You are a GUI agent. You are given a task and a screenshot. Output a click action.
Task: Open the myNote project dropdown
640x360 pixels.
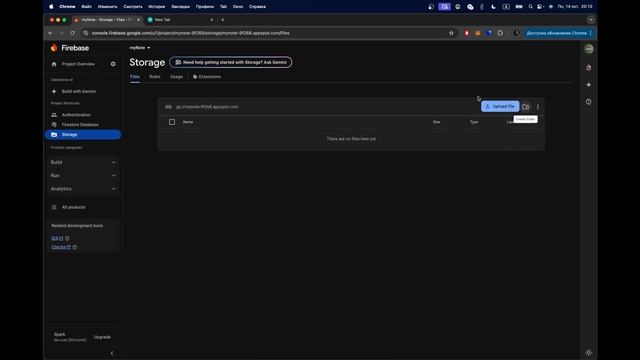tap(140, 48)
